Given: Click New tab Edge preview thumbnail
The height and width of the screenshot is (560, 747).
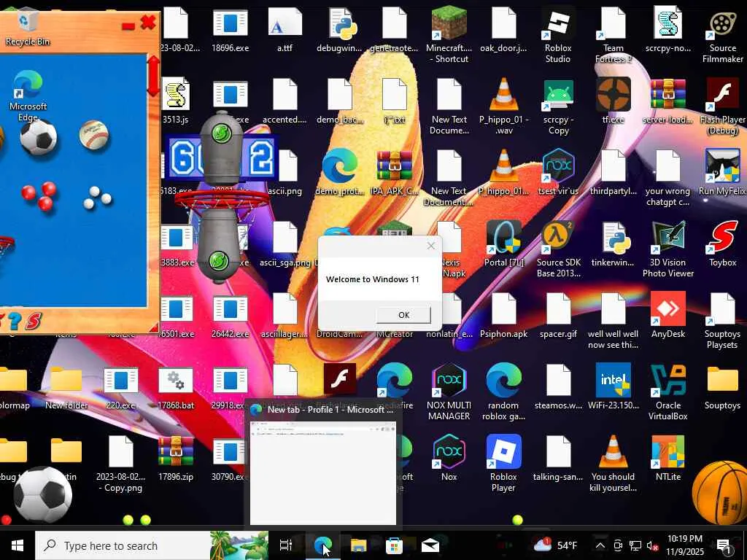Looking at the screenshot, I should tap(323, 474).
